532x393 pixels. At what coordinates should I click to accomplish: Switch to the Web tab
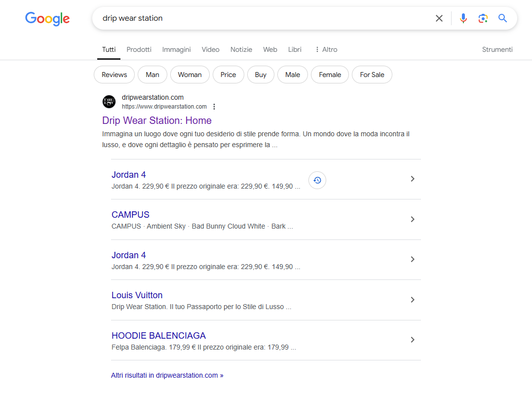click(x=270, y=49)
